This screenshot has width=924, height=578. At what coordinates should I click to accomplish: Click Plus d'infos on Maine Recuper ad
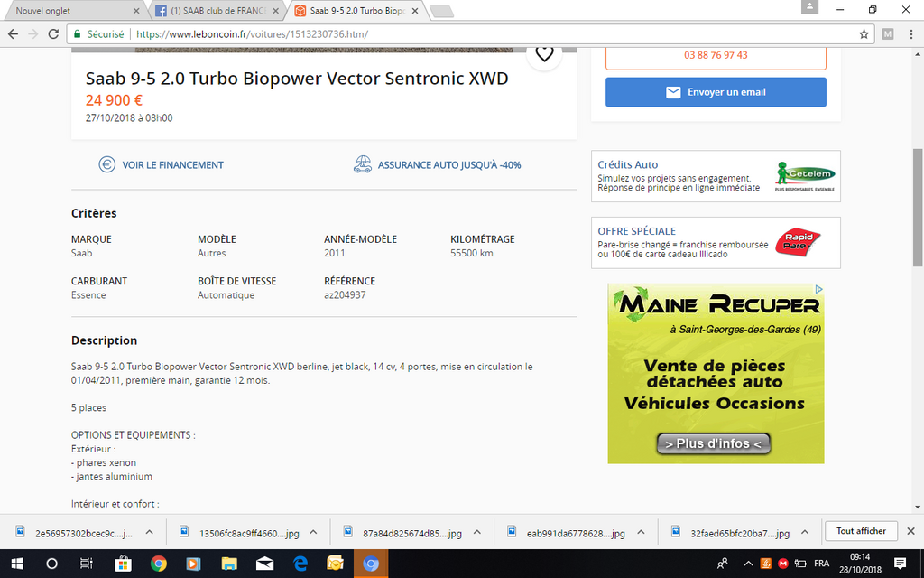coord(713,443)
